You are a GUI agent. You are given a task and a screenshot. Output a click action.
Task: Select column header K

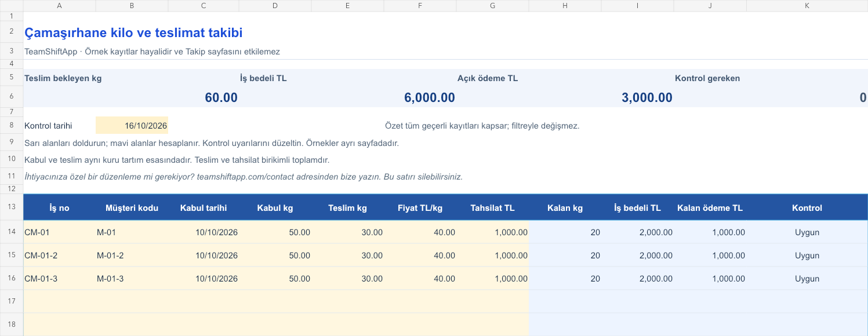click(x=807, y=5)
